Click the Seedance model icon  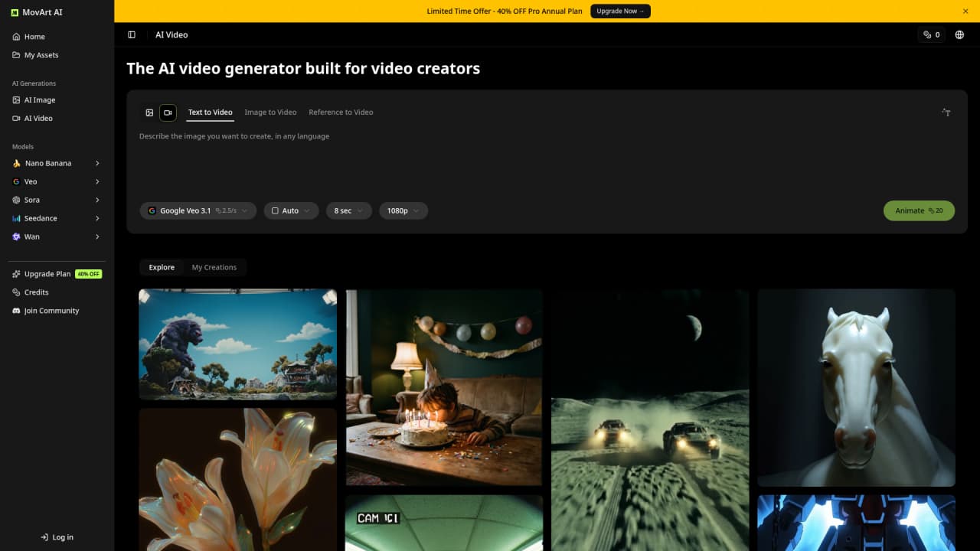tap(16, 218)
